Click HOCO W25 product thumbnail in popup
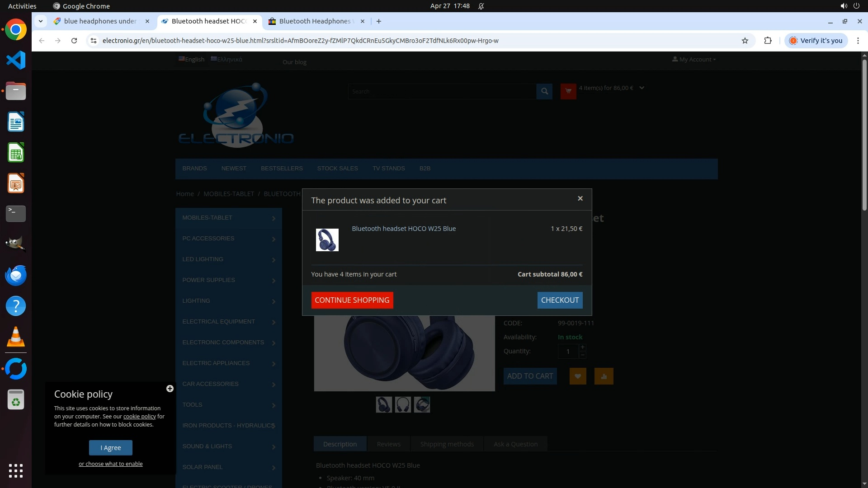Screen dimensions: 868x488 click(x=327, y=239)
